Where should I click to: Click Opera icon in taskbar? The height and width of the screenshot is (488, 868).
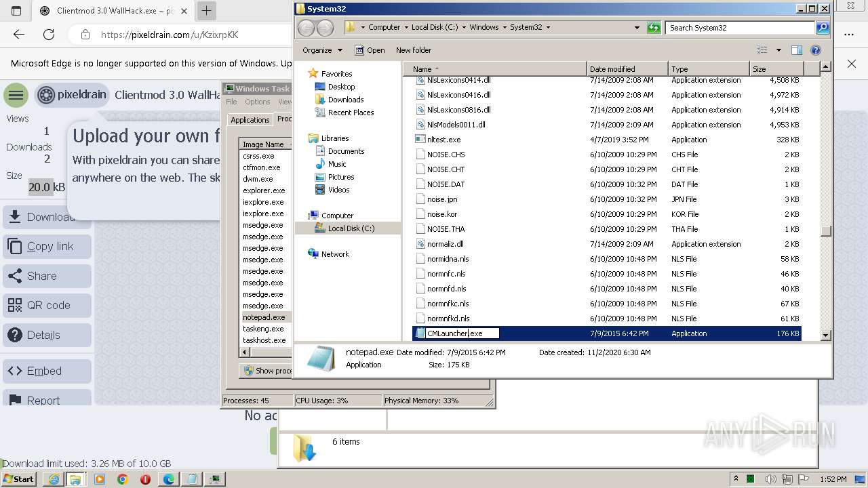click(x=145, y=479)
